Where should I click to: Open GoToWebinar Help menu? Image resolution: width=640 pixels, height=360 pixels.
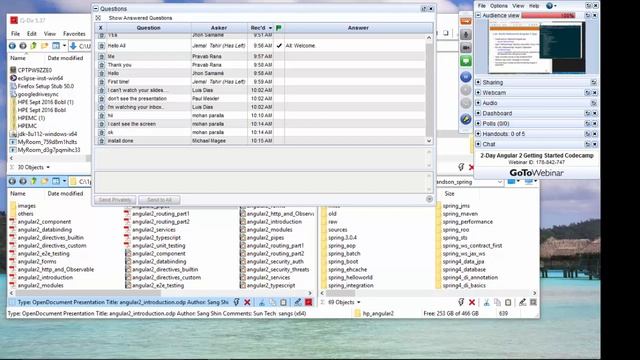pyautogui.click(x=534, y=6)
